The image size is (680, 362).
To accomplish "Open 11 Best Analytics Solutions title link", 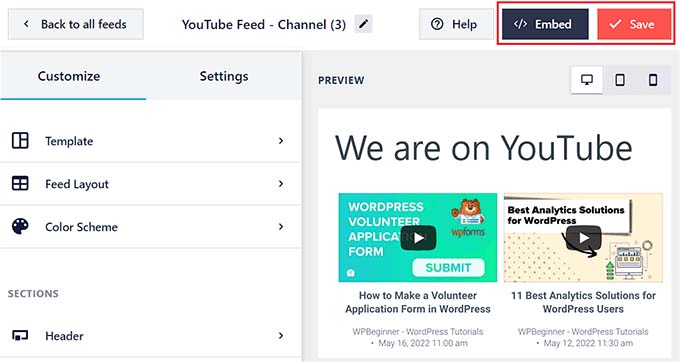I will coord(583,302).
